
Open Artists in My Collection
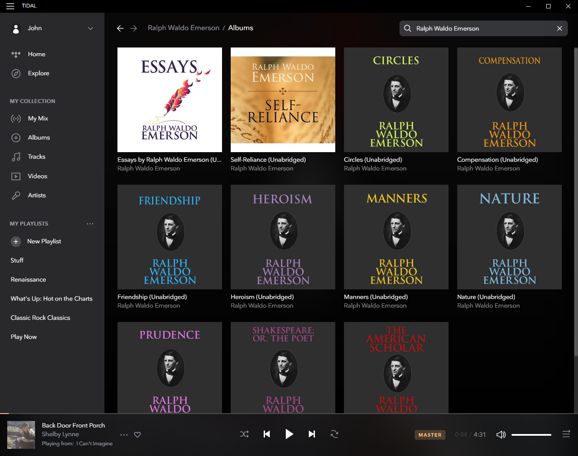[x=37, y=195]
